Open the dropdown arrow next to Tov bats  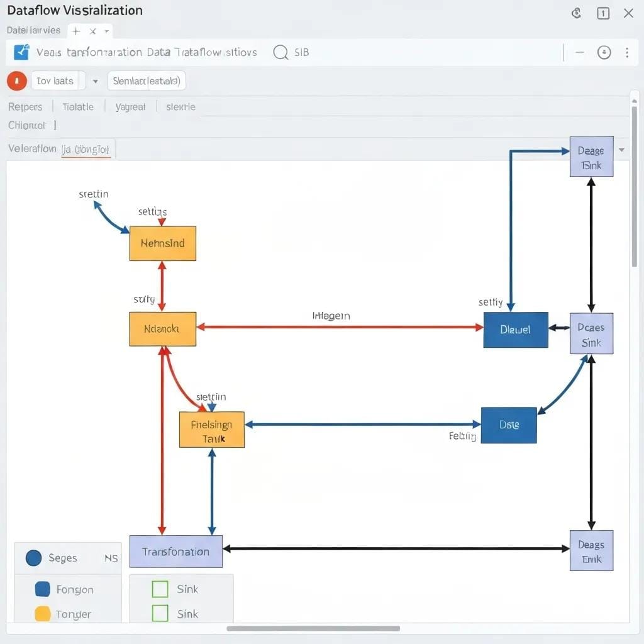pyautogui.click(x=96, y=81)
